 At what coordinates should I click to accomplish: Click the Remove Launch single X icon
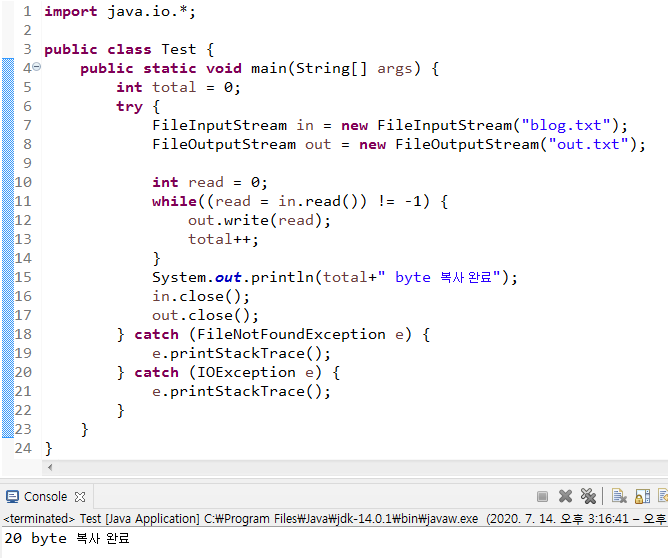(x=565, y=496)
